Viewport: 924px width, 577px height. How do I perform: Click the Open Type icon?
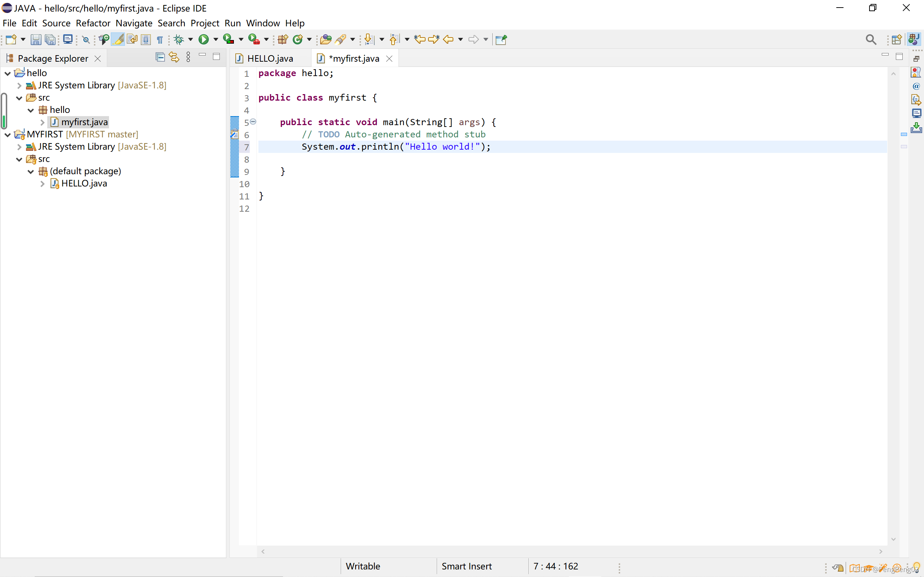tap(325, 39)
